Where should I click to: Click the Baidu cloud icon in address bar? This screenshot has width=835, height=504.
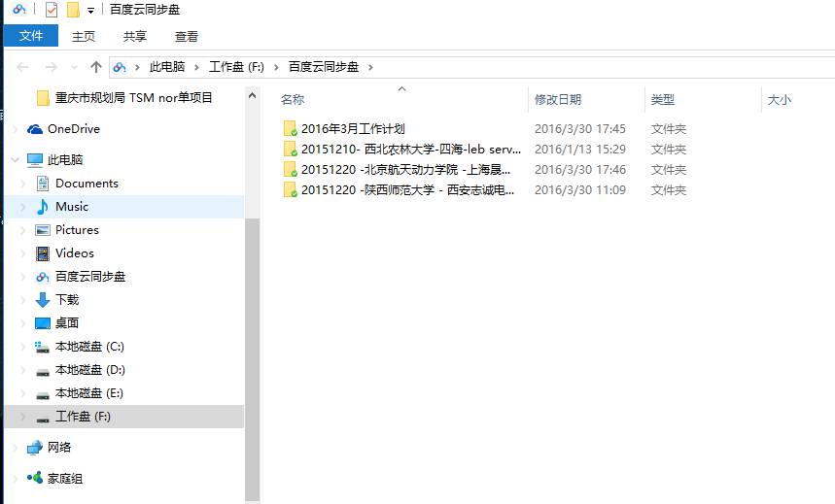click(x=120, y=67)
